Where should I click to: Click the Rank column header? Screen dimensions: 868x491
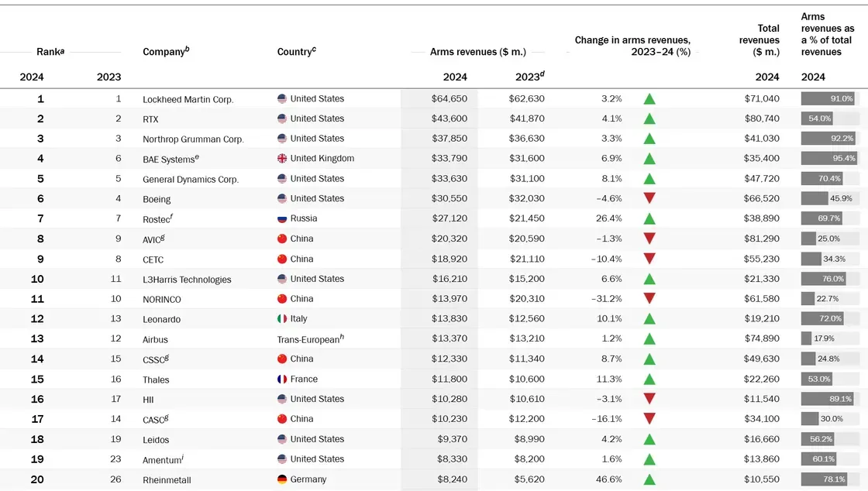coord(50,51)
